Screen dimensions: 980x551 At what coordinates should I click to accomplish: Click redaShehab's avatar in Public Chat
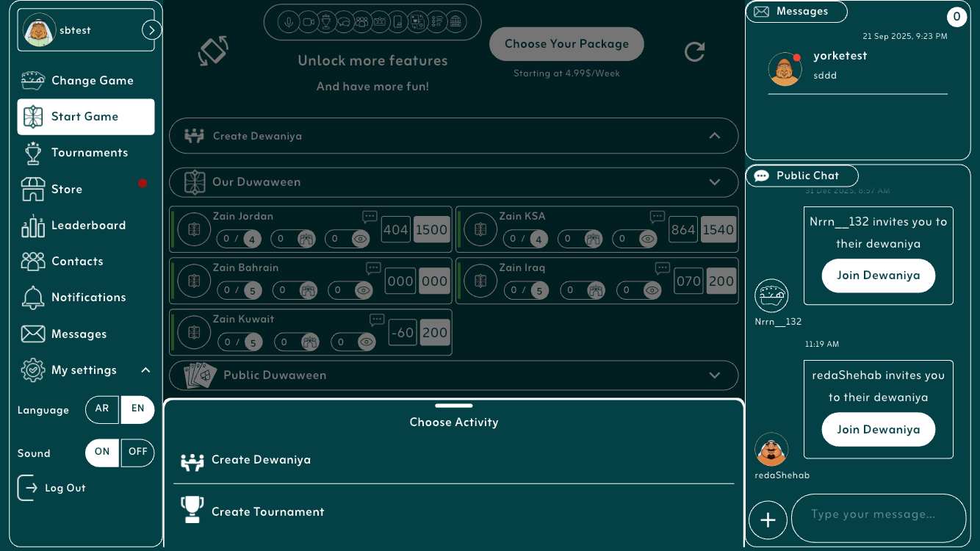(x=771, y=450)
